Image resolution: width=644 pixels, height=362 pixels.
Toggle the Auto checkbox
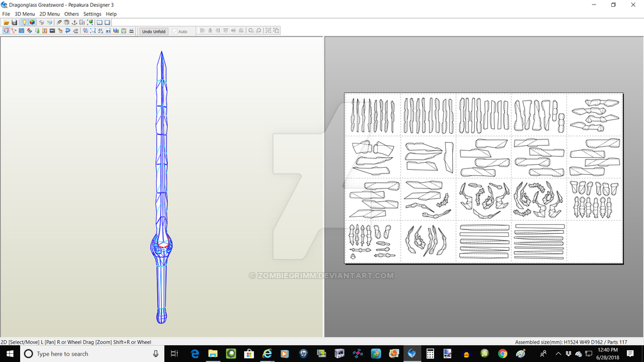coord(179,31)
